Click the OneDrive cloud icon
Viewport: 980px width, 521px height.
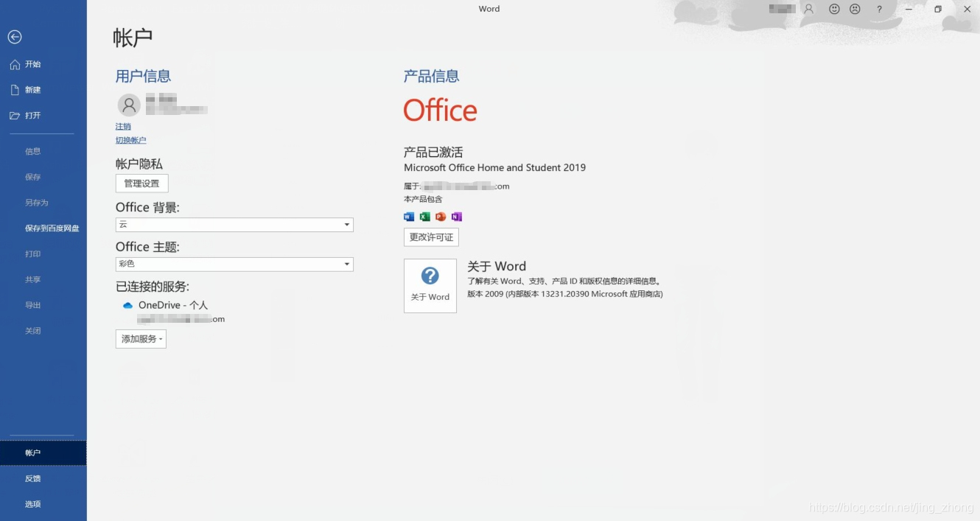(128, 305)
